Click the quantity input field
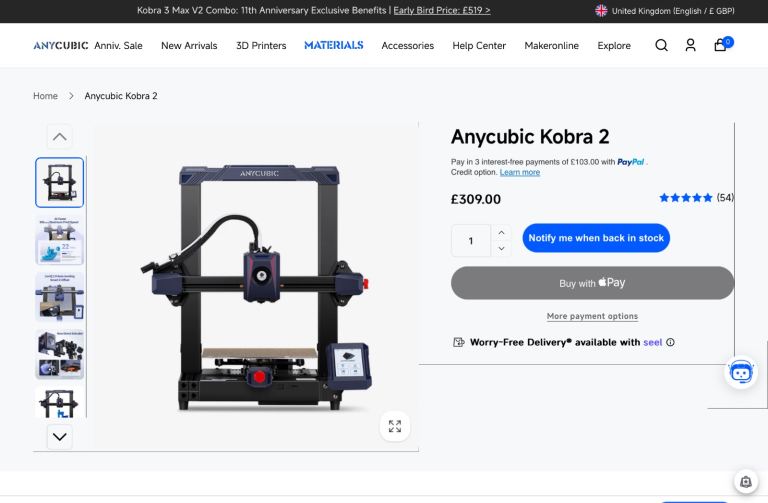 [471, 240]
